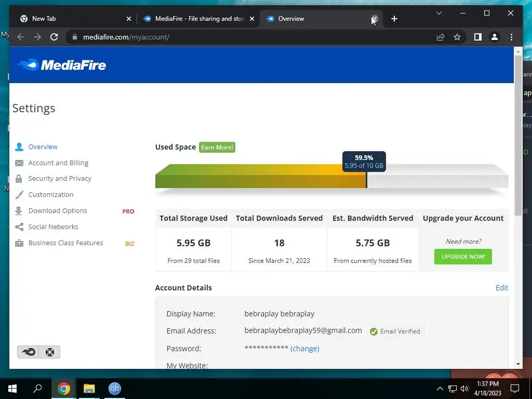Screen dimensions: 532x399
Task: Click the share icon beside Social Networks
Action: pos(19,227)
